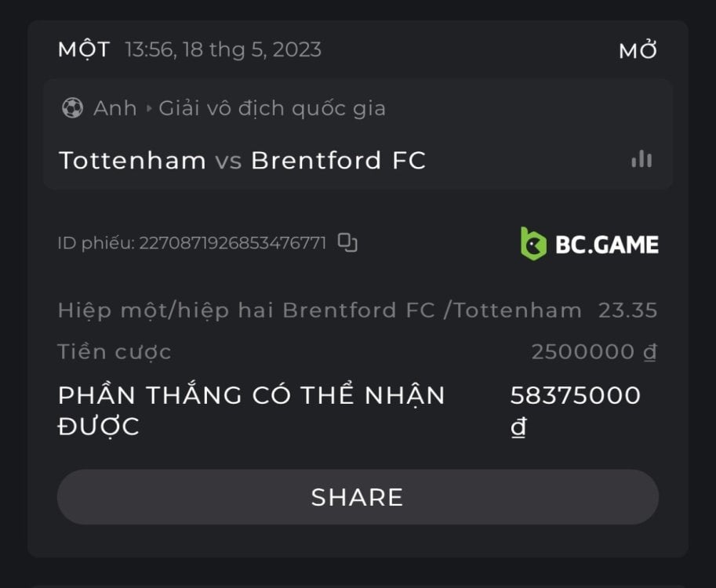Click breadcrumb arrow after Anh
This screenshot has height=588, width=716.
click(148, 108)
